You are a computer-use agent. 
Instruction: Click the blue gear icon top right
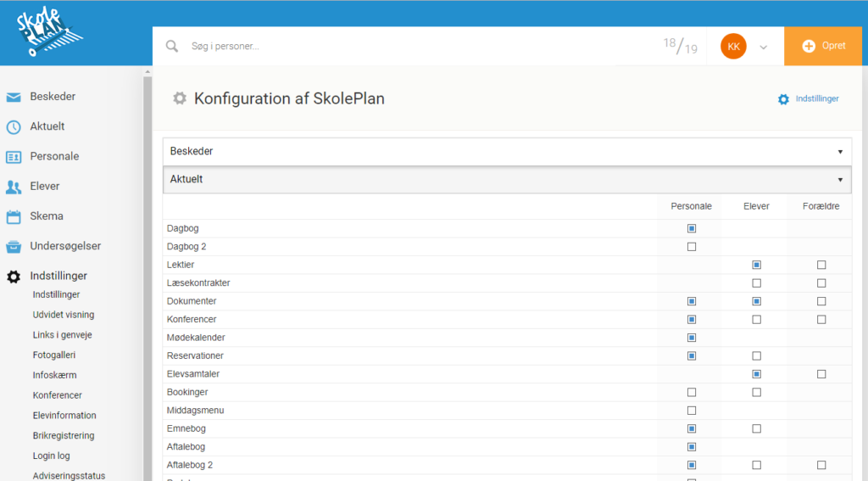click(783, 99)
